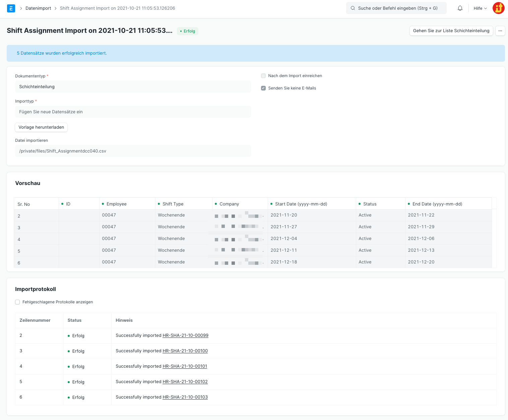Open the three-dot more actions menu
Image resolution: width=508 pixels, height=420 pixels.
pos(500,31)
